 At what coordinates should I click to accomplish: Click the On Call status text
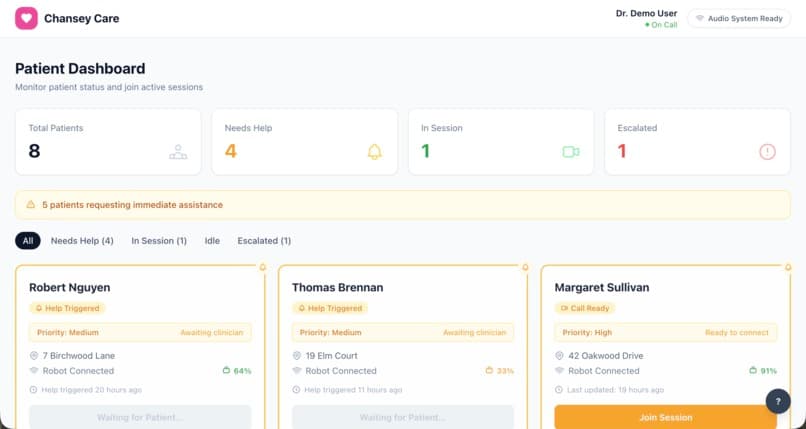click(664, 25)
